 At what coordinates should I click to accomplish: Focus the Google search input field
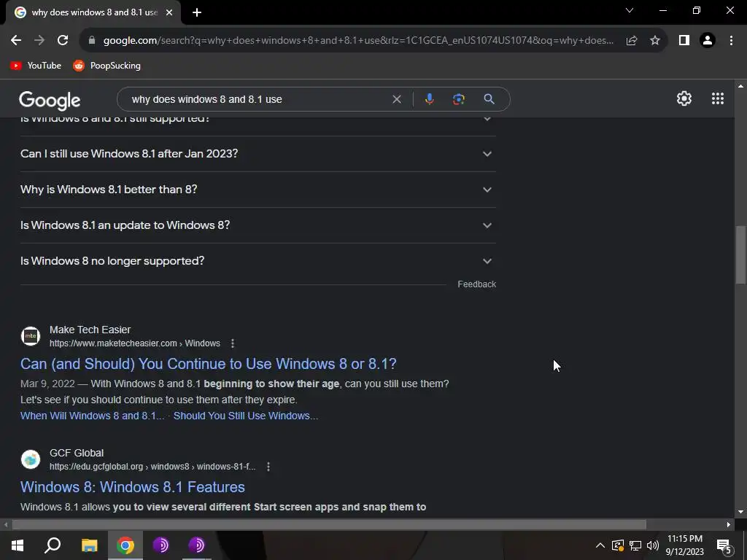coord(258,99)
